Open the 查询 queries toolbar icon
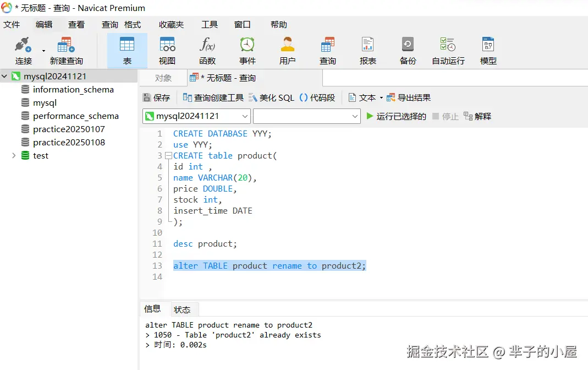Viewport: 588px width, 370px height. 328,51
